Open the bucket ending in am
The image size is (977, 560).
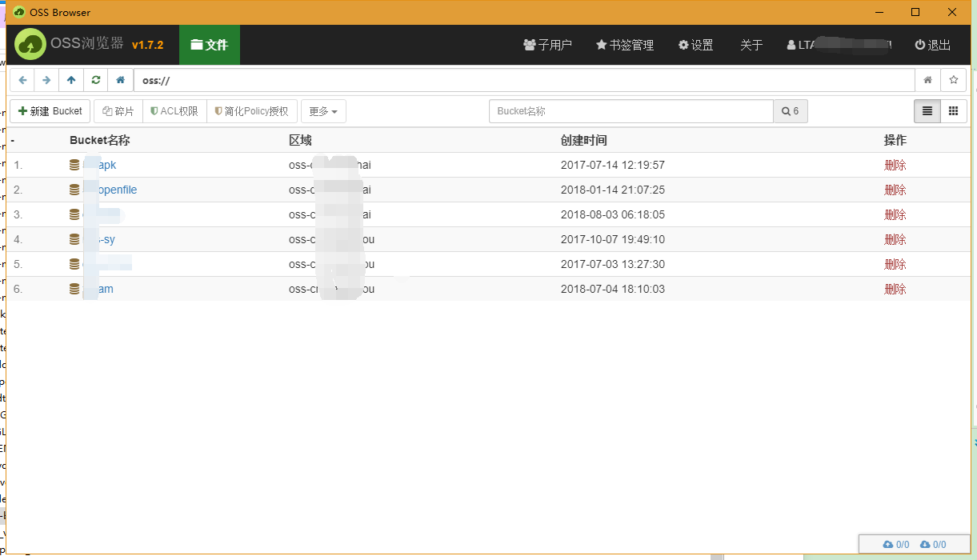point(98,289)
